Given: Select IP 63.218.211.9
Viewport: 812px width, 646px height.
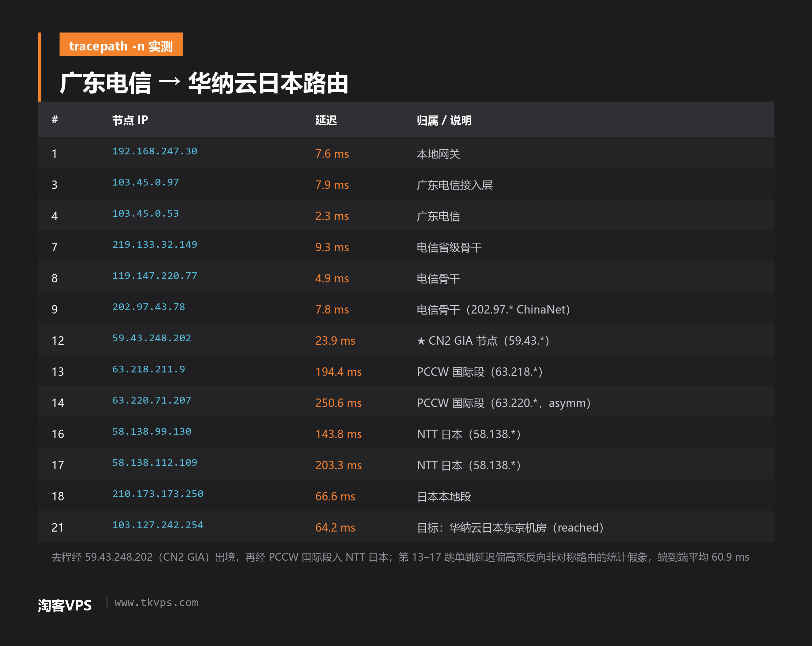Looking at the screenshot, I should click(149, 369).
